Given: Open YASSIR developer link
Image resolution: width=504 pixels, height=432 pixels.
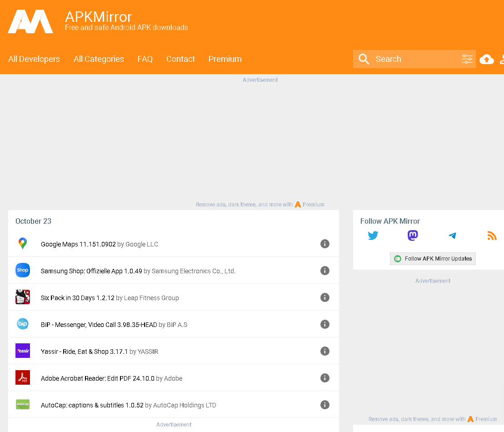Looking at the screenshot, I should pyautogui.click(x=148, y=351).
